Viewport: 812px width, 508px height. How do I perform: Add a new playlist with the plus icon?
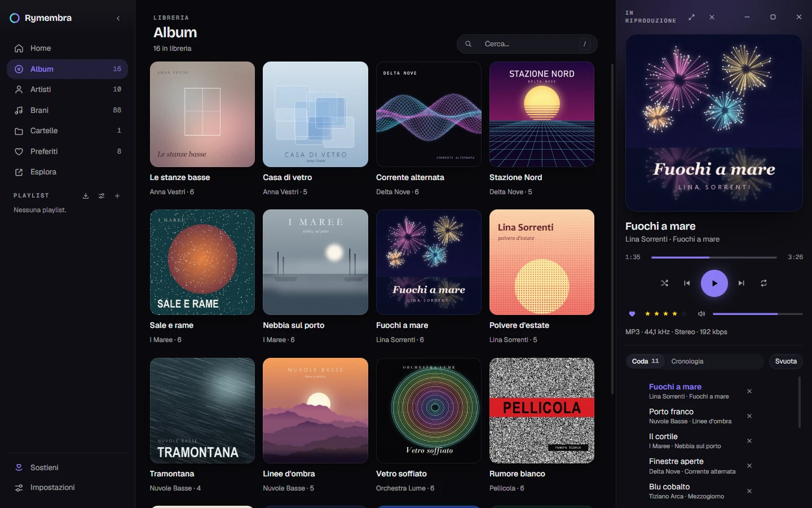pyautogui.click(x=117, y=196)
